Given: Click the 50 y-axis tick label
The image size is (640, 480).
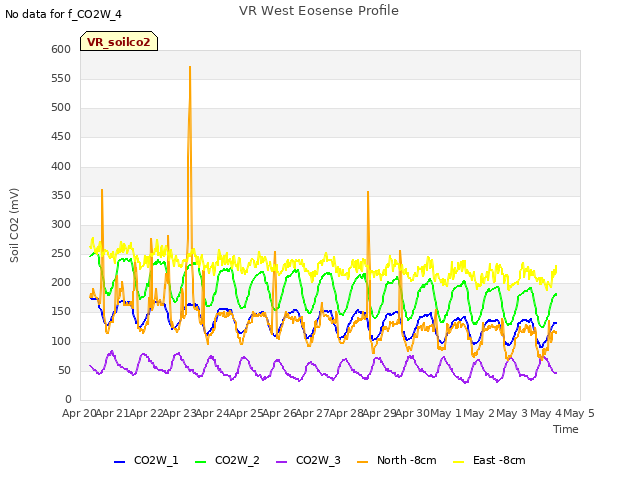Looking at the screenshot, I should coord(64,370).
